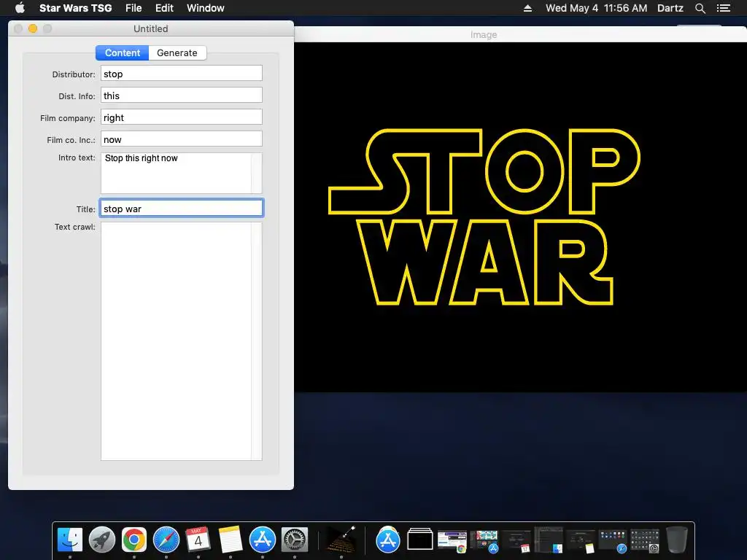This screenshot has width=747, height=560.
Task: Restore minimized window with Notes badge
Action: [580, 541]
